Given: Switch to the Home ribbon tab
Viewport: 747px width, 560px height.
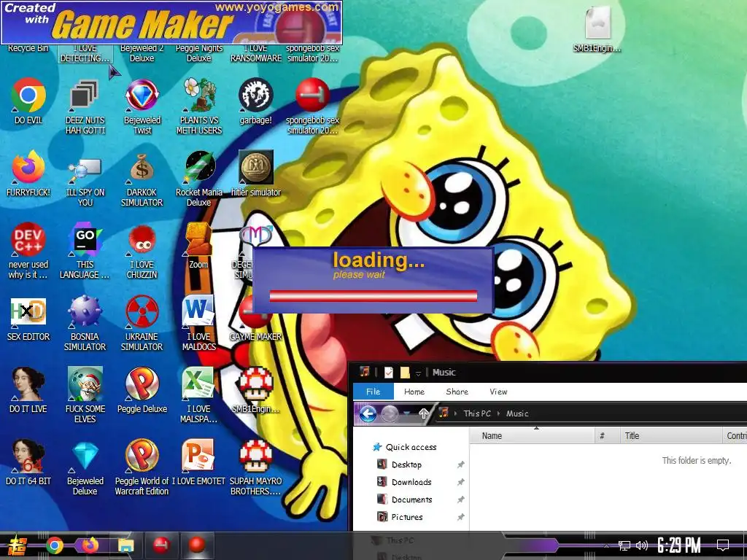Looking at the screenshot, I should click(x=414, y=392).
